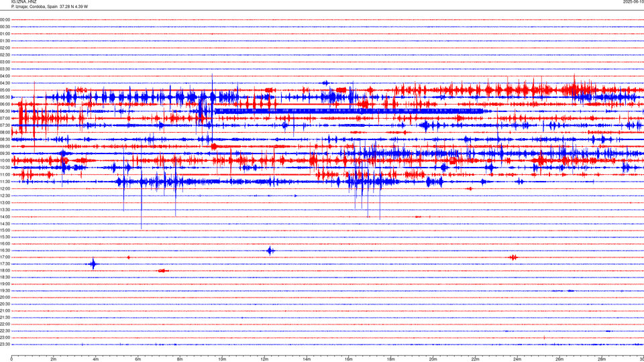Click the 13:00 trace time label
This screenshot has height=362, width=644.
click(5, 202)
